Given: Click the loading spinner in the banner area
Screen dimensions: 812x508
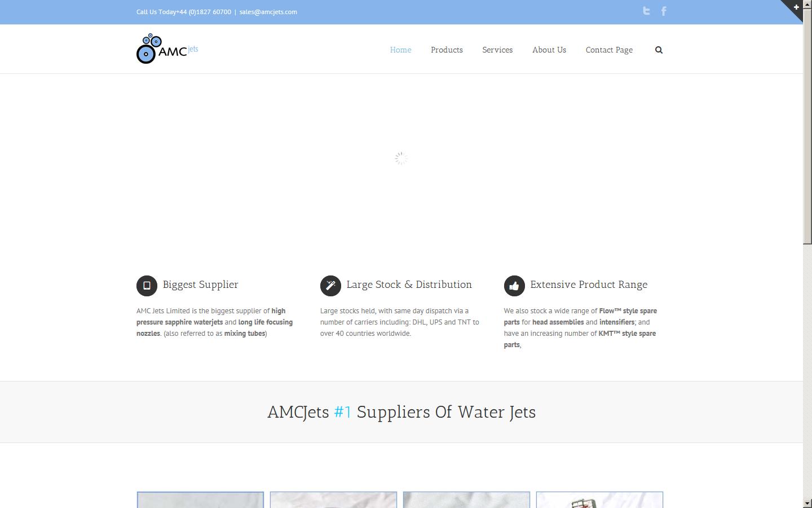Looking at the screenshot, I should click(x=401, y=158).
